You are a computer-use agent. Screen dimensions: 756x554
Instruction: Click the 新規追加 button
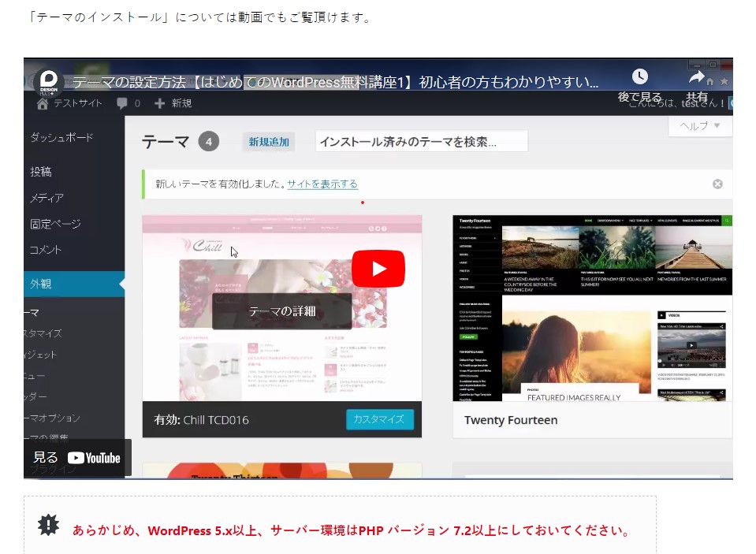point(269,142)
